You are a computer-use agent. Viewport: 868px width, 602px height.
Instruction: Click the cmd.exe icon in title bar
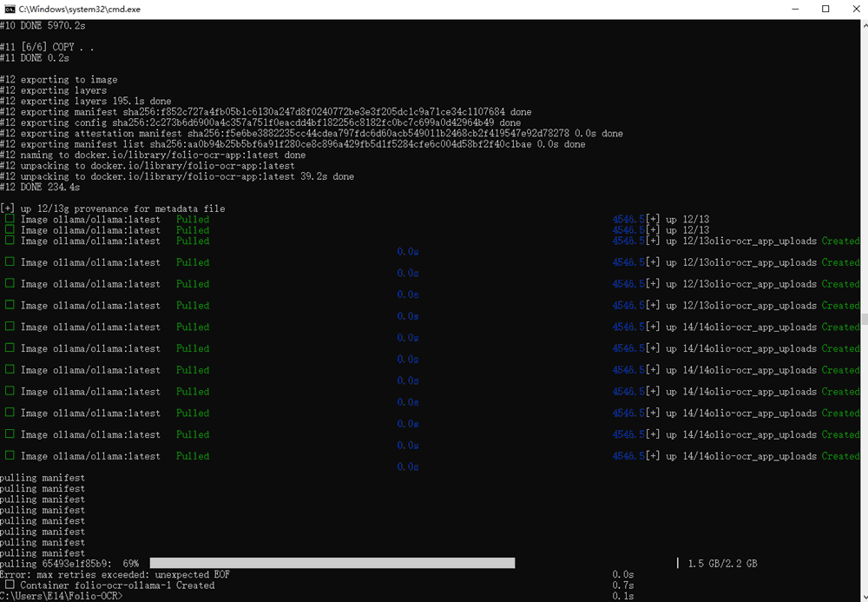[x=10, y=9]
